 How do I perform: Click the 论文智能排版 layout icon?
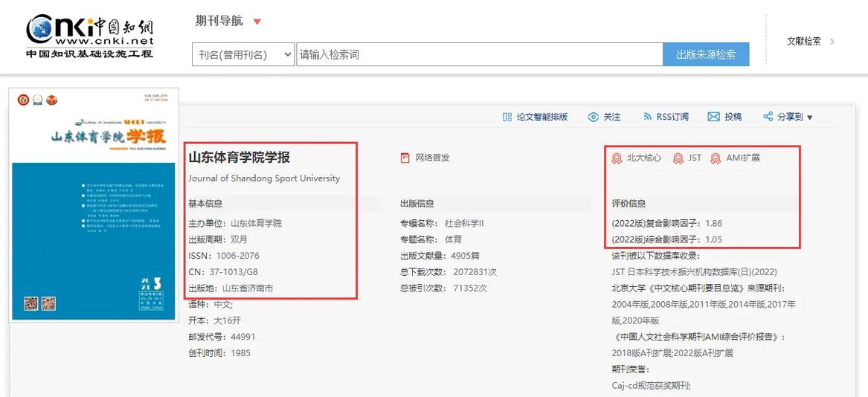507,117
